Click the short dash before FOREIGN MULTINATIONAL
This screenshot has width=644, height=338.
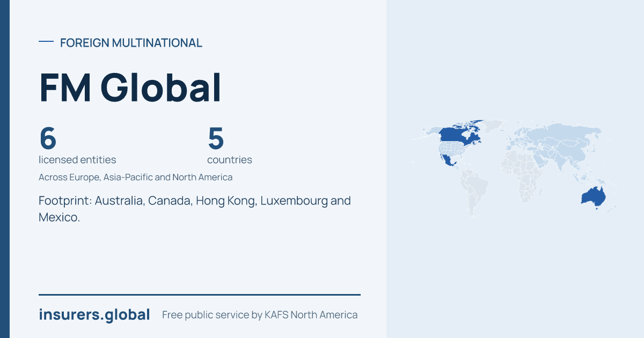(46, 42)
